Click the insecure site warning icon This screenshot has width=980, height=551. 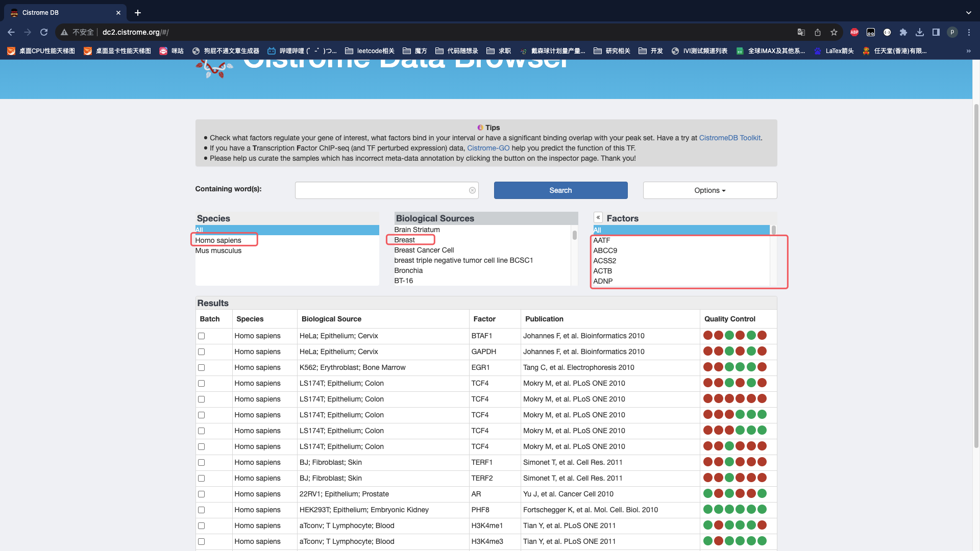point(64,32)
